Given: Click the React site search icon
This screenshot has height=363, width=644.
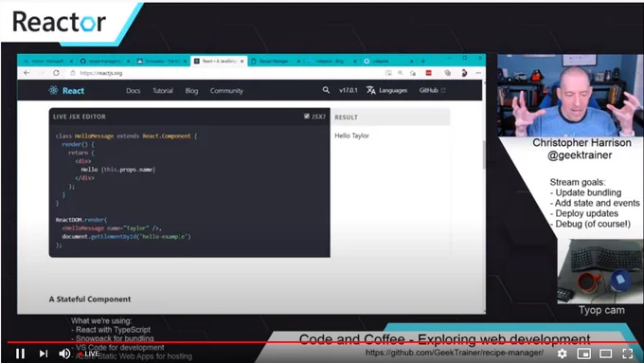Looking at the screenshot, I should coord(326,90).
